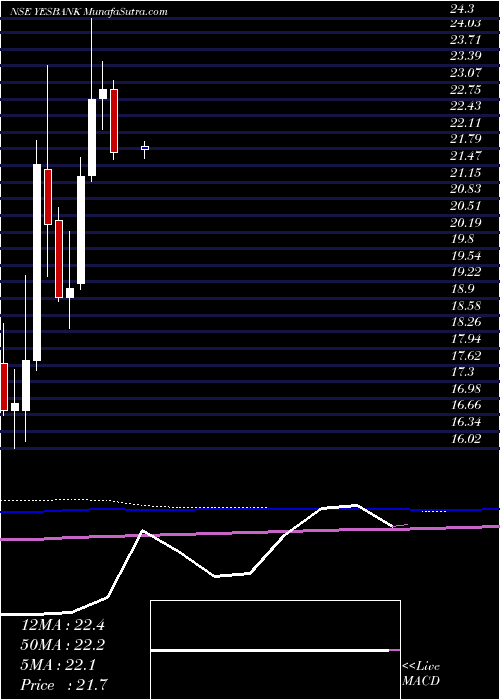Image resolution: width=500 pixels, height=700 pixels.
Task: Click the 16.34 price axis label
Action: (466, 422)
